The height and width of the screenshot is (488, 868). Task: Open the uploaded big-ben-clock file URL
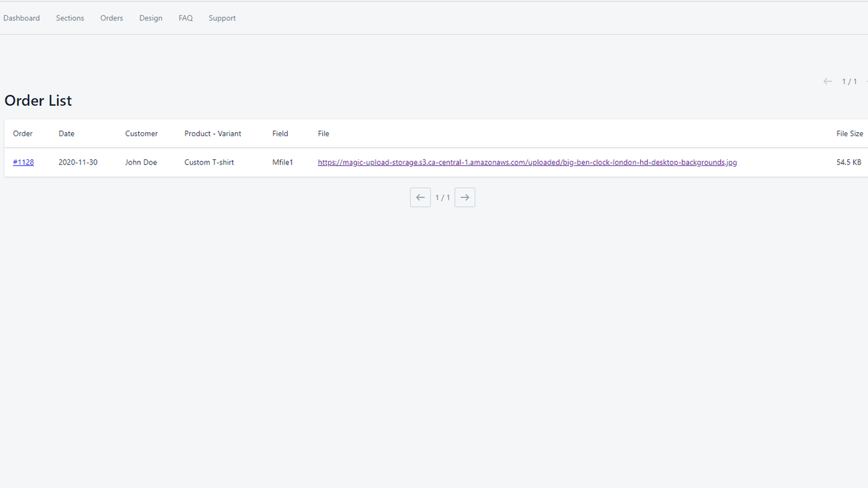click(527, 162)
